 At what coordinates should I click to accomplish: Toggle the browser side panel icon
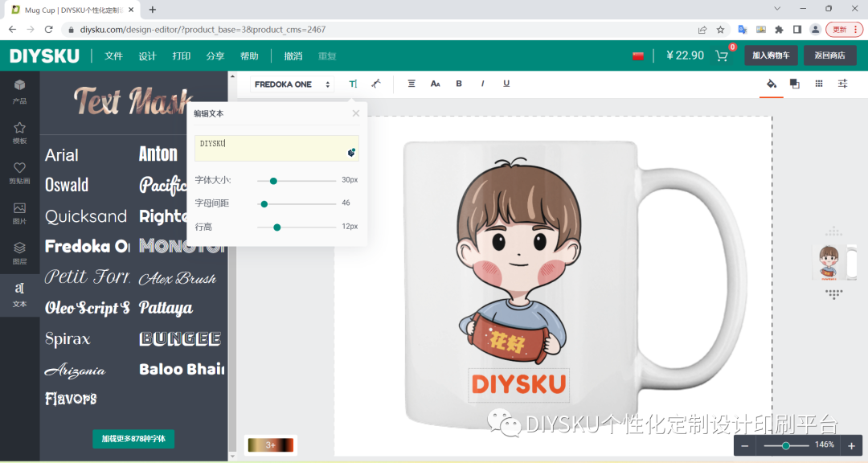pyautogui.click(x=797, y=30)
